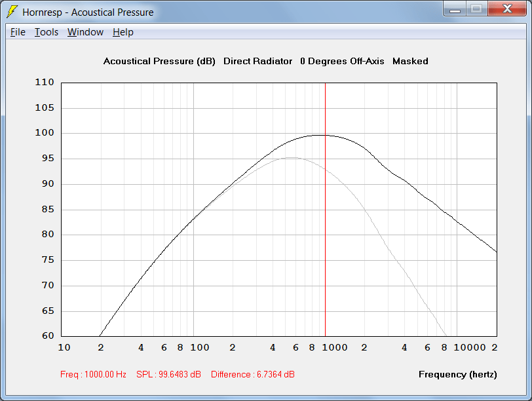The image size is (532, 401).
Task: Close the Acoustical Pressure window
Action: coord(507,9)
